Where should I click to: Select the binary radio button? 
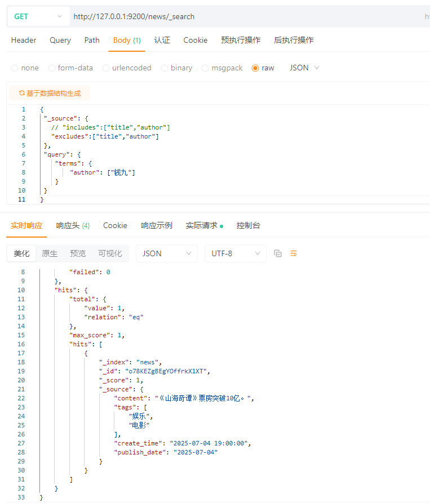pyautogui.click(x=165, y=68)
